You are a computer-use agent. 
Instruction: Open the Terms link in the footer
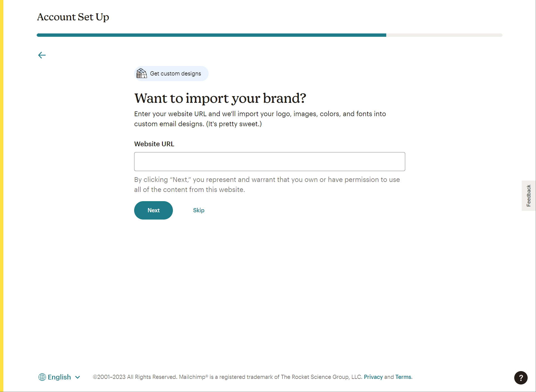tap(403, 377)
